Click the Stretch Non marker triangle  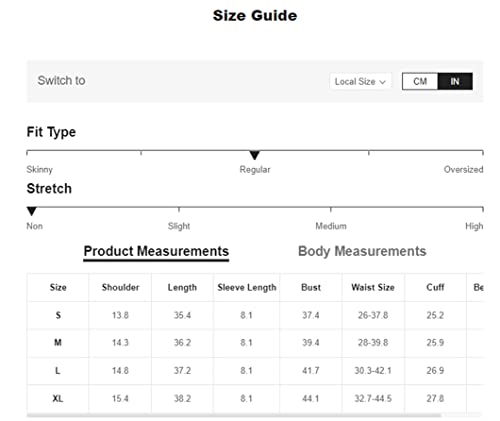tap(32, 211)
